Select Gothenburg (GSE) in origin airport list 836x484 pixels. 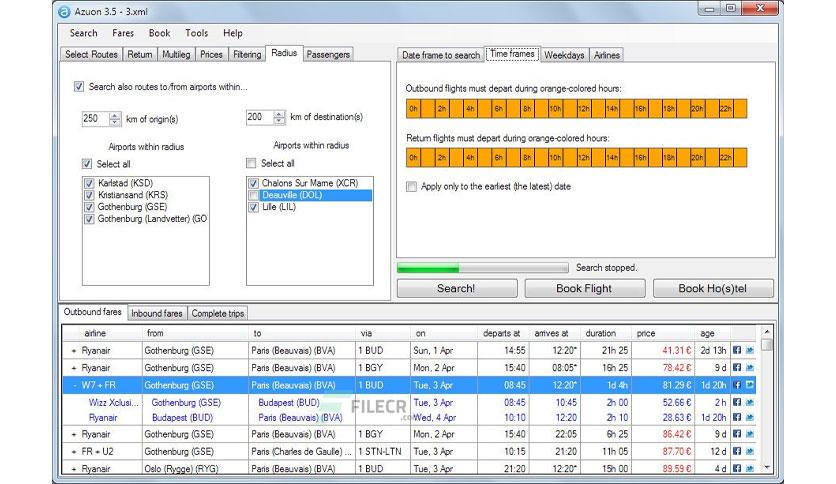coord(132,207)
